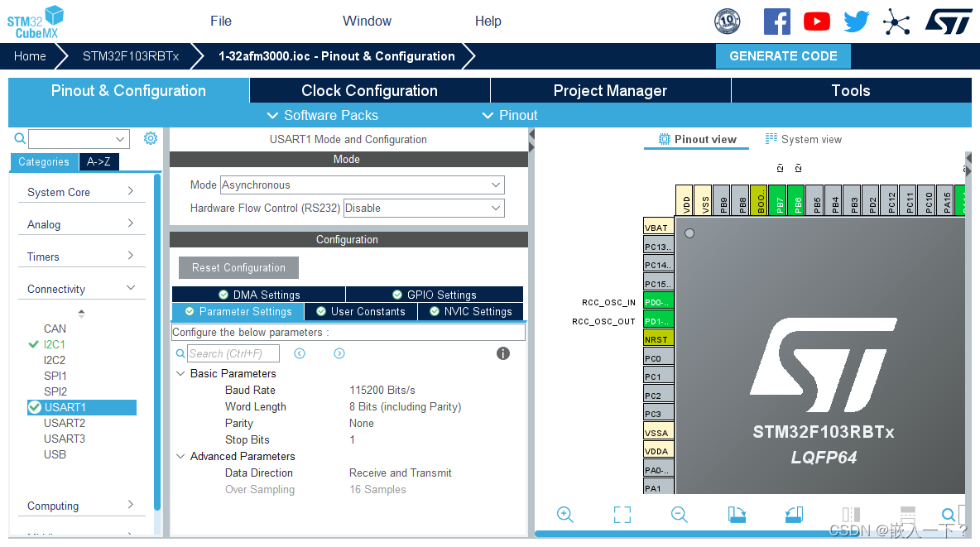The image size is (980, 547).
Task: Open the Hardware Flow Control dropdown
Action: 424,209
